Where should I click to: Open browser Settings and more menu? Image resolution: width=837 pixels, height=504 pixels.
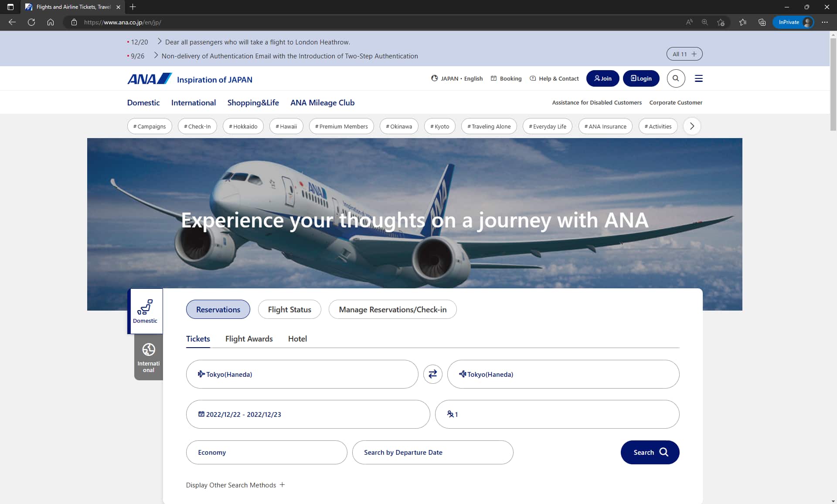tap(825, 22)
